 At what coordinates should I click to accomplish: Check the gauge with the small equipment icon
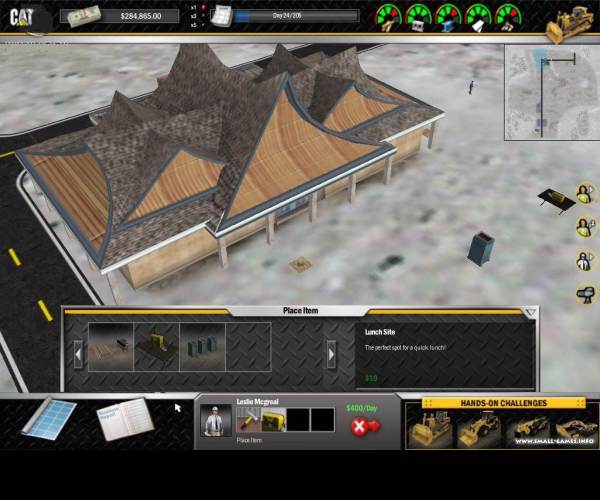pyautogui.click(x=508, y=18)
